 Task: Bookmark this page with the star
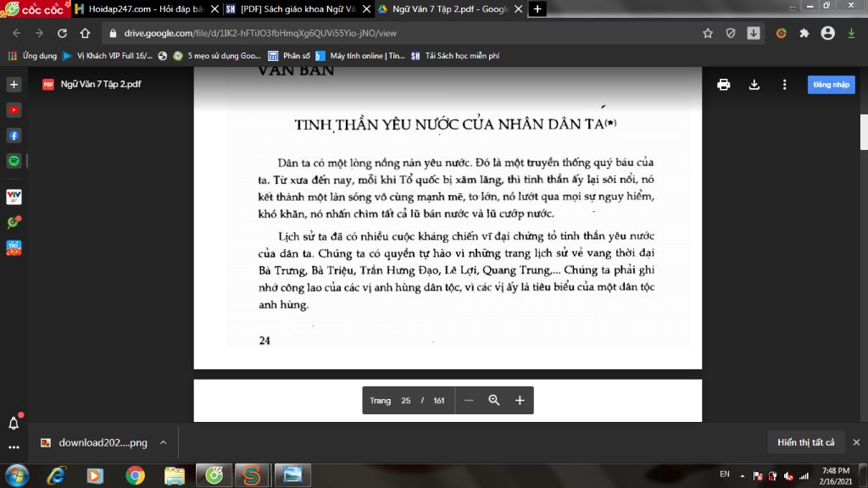pyautogui.click(x=708, y=33)
